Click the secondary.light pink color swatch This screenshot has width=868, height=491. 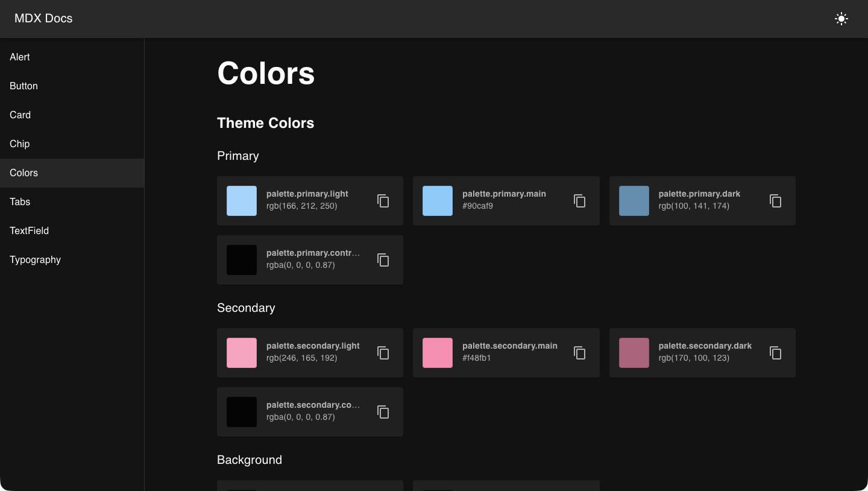241,352
